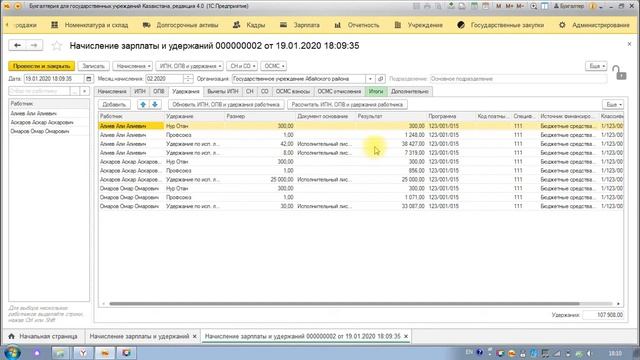Click the orange info icon in title bar
640x360 pixels.
593,6
